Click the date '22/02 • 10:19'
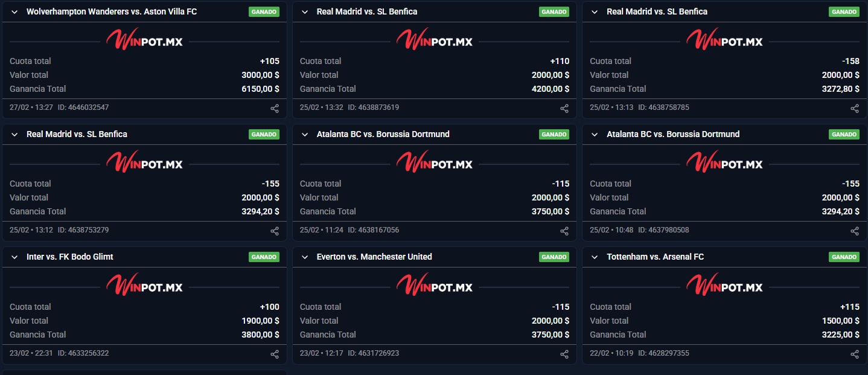 click(611, 353)
